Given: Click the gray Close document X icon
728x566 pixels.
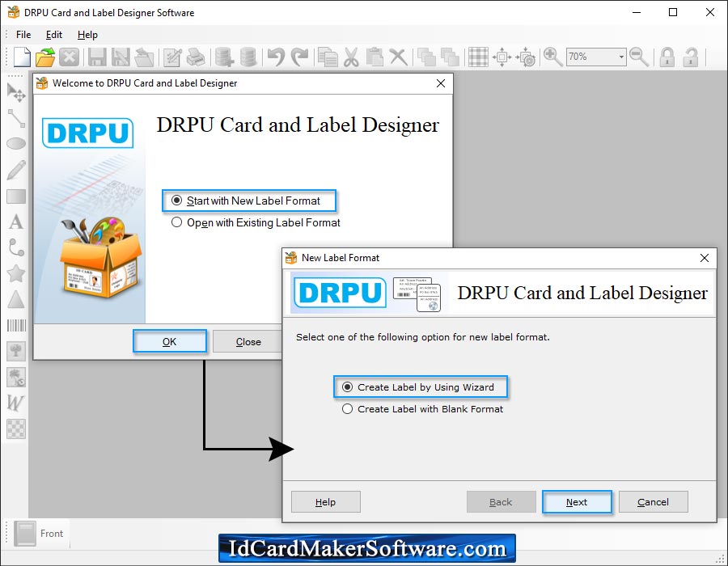Looking at the screenshot, I should (x=70, y=57).
